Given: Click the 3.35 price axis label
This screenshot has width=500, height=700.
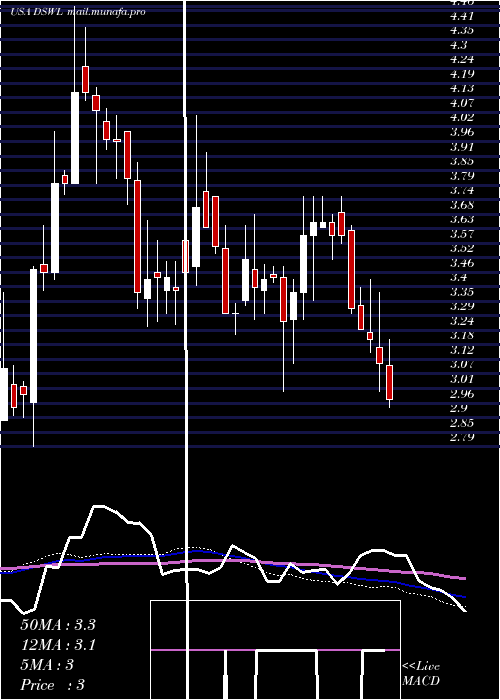Looking at the screenshot, I should [462, 292].
